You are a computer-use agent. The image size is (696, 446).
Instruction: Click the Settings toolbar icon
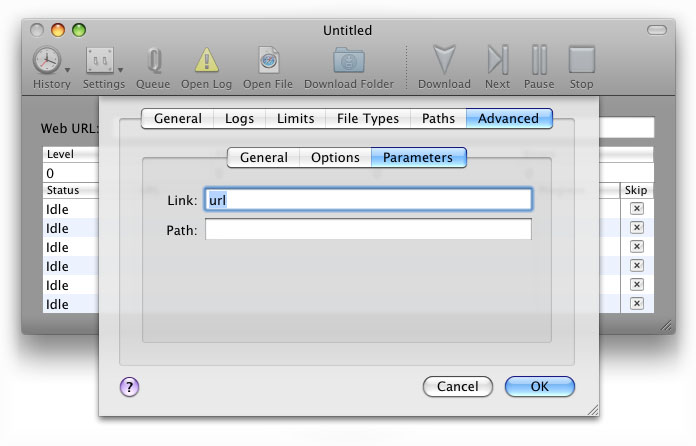coord(99,60)
